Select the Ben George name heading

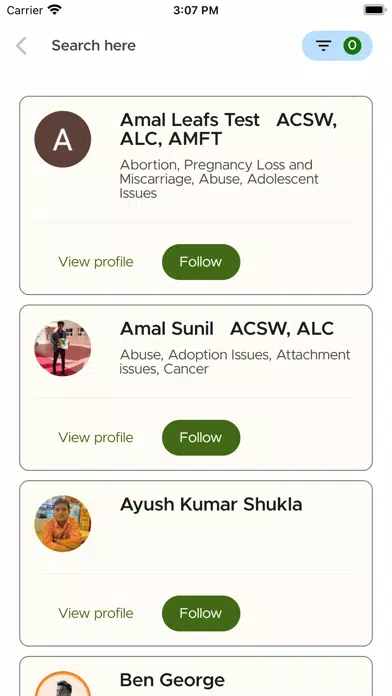click(x=172, y=680)
